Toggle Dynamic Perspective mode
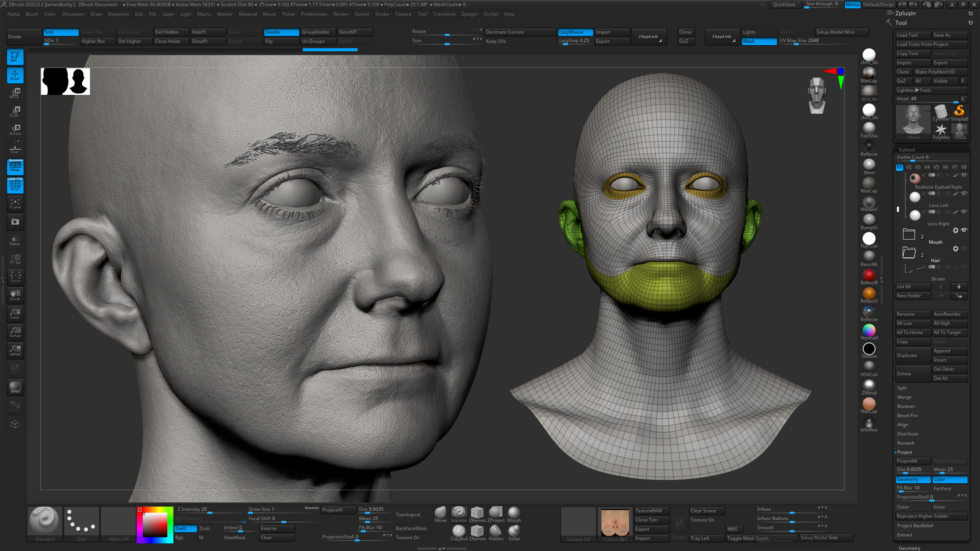The image size is (980, 551). click(15, 166)
